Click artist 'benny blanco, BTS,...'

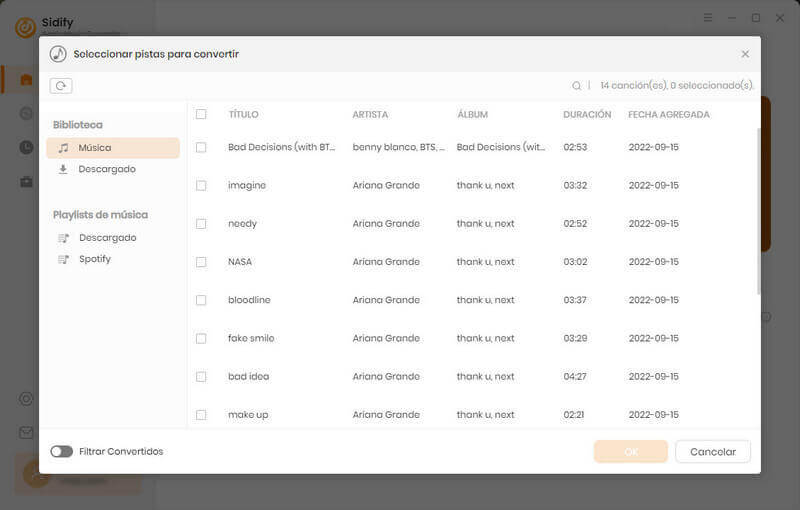399,147
